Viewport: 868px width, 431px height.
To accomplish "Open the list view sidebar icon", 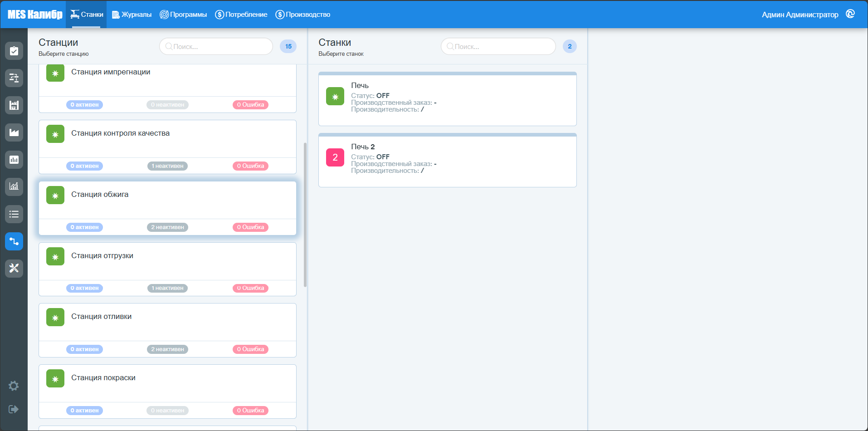I will coord(14,214).
